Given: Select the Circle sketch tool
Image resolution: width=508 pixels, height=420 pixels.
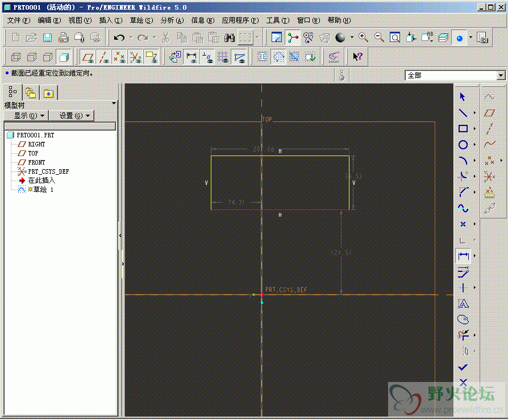Looking at the screenshot, I should pyautogui.click(x=463, y=144).
